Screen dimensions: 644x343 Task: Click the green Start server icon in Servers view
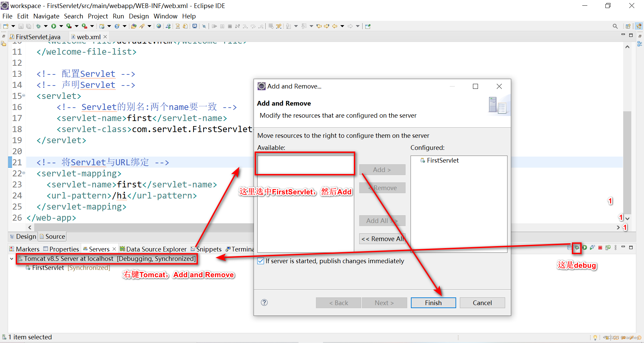click(x=585, y=247)
